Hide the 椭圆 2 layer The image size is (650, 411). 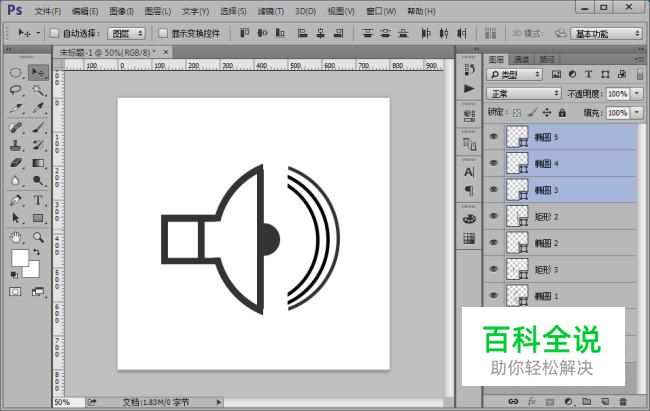tap(494, 243)
